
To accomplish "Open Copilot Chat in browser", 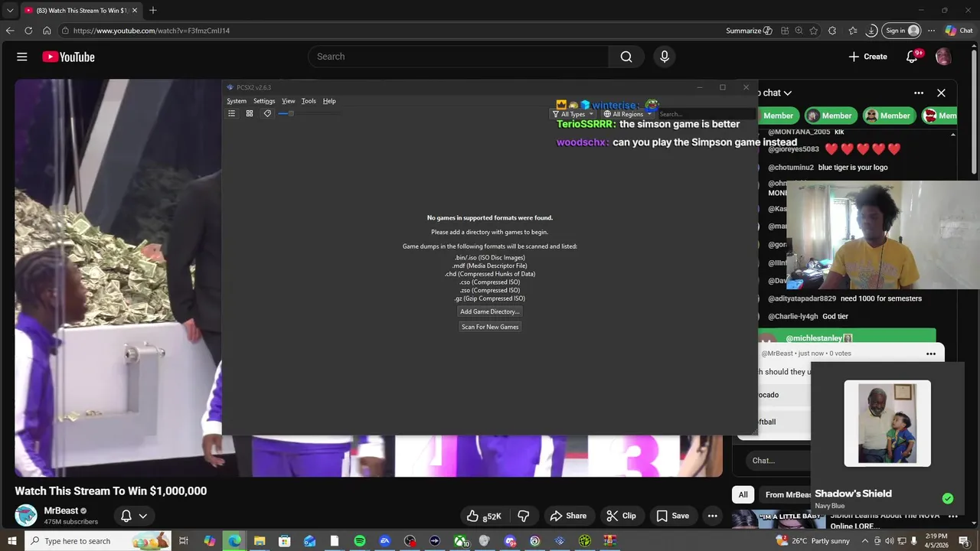I will tap(959, 31).
